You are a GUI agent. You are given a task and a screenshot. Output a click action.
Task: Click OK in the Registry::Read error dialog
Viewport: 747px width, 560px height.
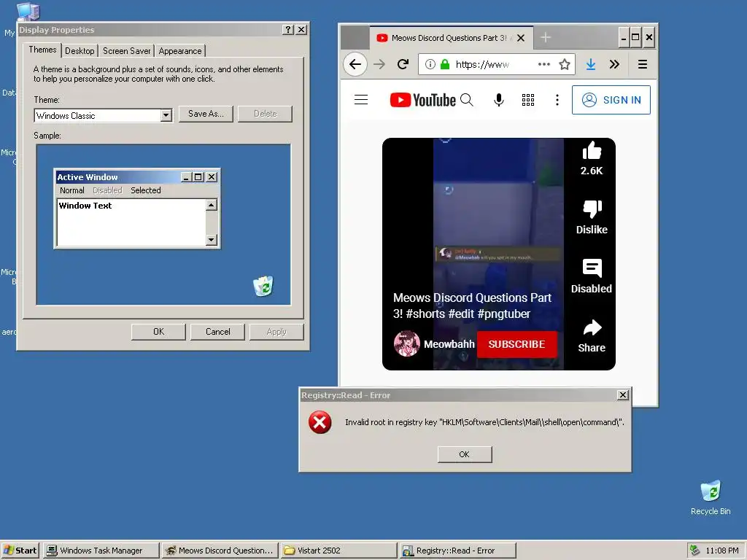(x=465, y=454)
